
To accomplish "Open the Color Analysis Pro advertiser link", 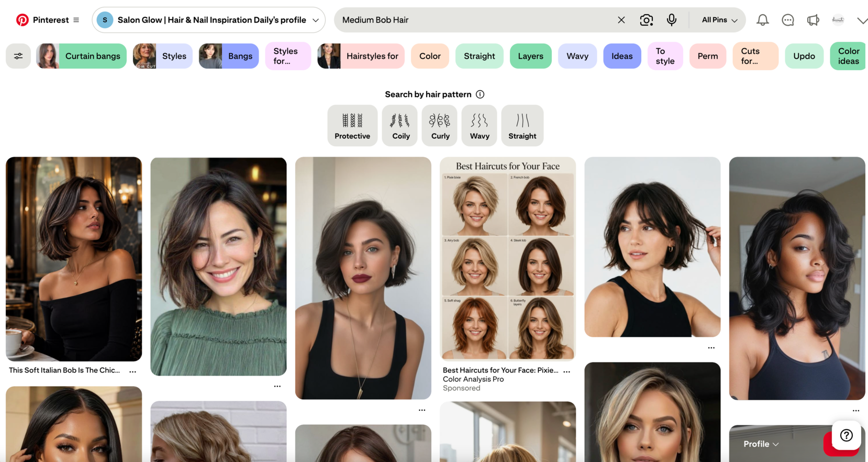I will click(473, 379).
